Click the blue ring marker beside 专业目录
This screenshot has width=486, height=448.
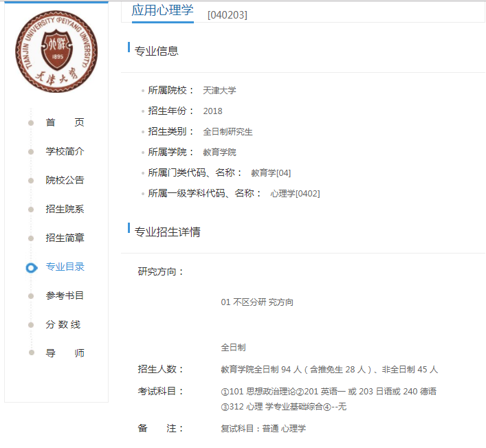pyautogui.click(x=32, y=268)
